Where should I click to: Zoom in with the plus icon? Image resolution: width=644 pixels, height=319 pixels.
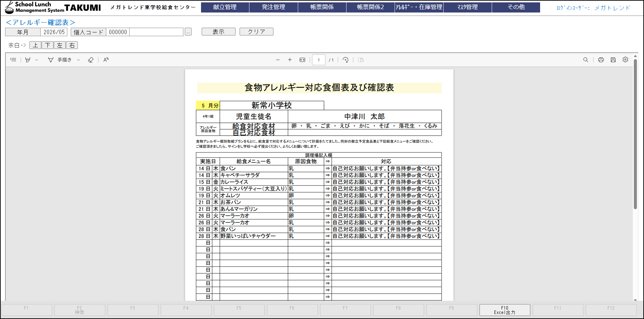pyautogui.click(x=290, y=60)
